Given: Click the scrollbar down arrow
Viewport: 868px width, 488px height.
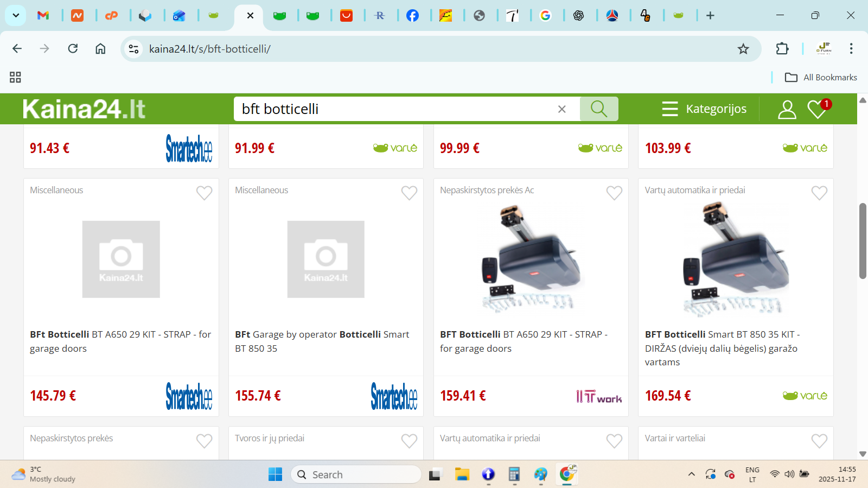Looking at the screenshot, I should [x=863, y=454].
